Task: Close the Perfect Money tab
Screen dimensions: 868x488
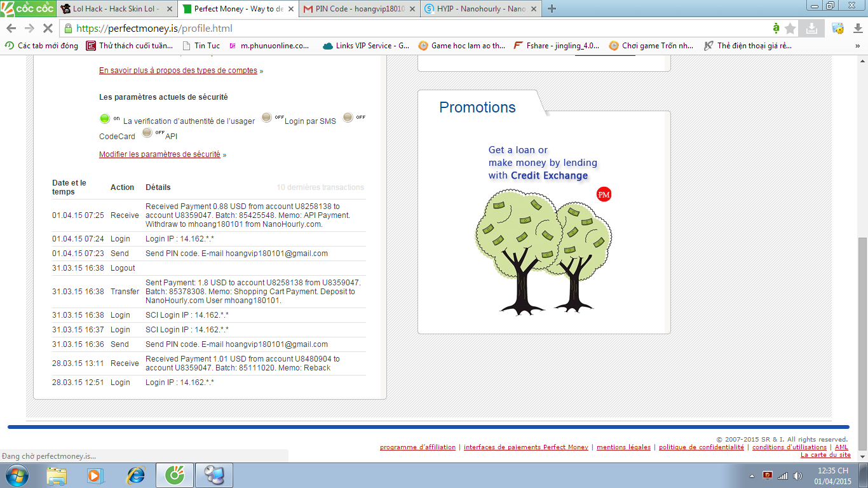Action: (x=291, y=9)
